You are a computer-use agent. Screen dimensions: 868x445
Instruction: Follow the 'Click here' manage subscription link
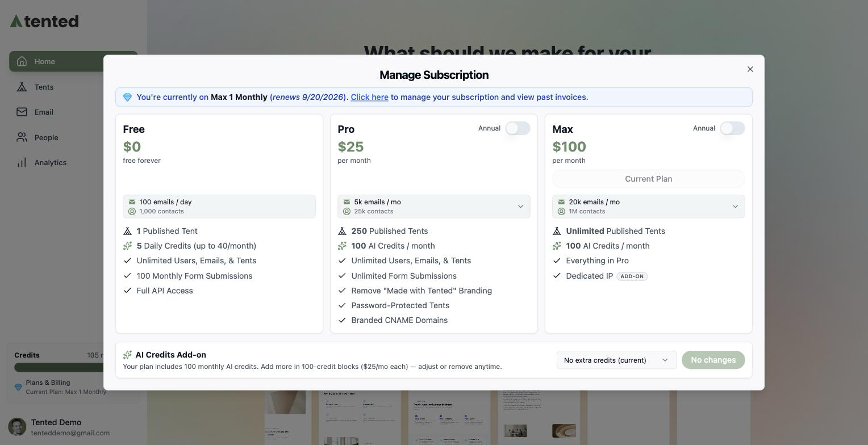(369, 97)
